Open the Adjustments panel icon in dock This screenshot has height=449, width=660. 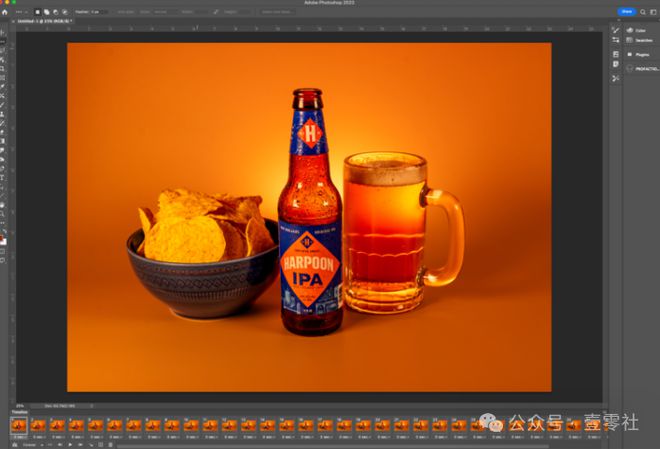click(615, 40)
